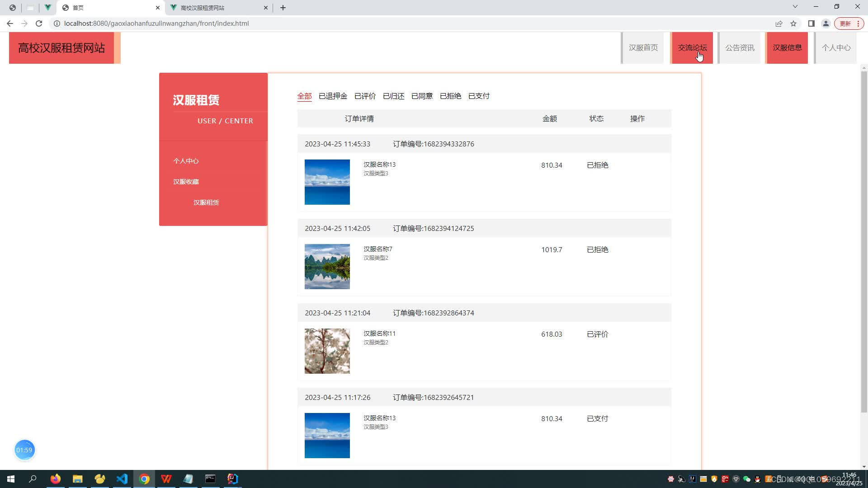Expand the tab search chevron dropdown
Viewport: 868px width, 488px height.
click(795, 7)
